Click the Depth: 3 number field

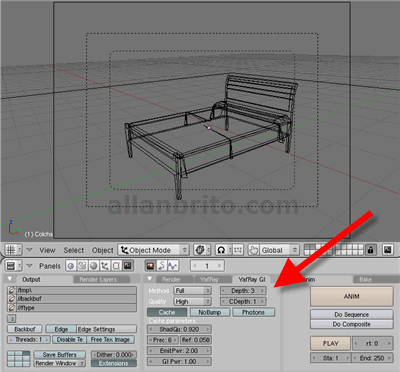(x=243, y=291)
